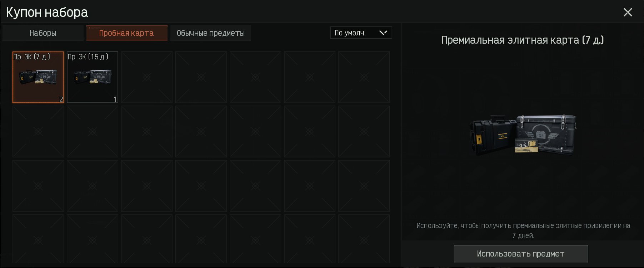Screen dimensions: 644x268
Task: Switch to the Пробная карта tab
Action: [127, 33]
